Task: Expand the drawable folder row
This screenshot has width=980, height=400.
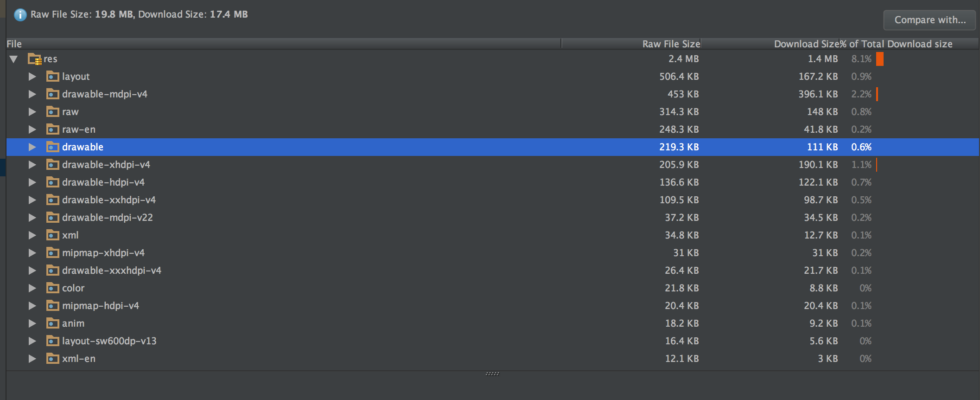Action: pos(32,147)
